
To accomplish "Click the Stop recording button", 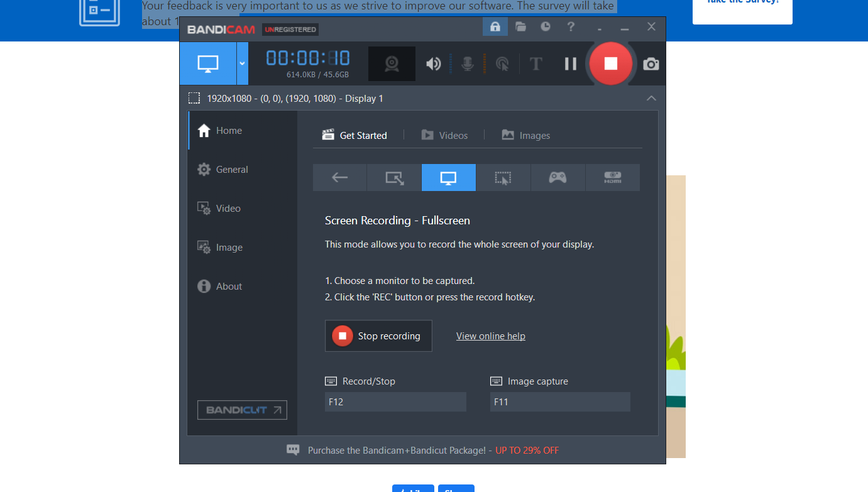I will coord(378,336).
